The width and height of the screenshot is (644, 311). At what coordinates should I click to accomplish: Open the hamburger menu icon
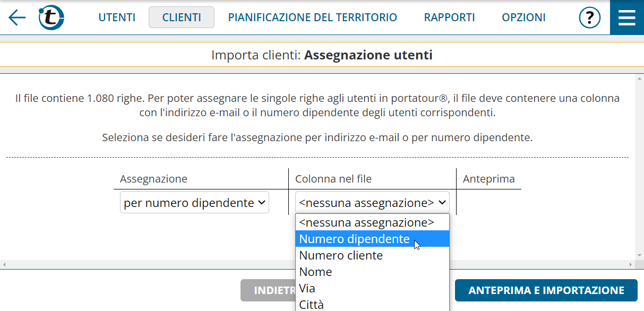(627, 18)
